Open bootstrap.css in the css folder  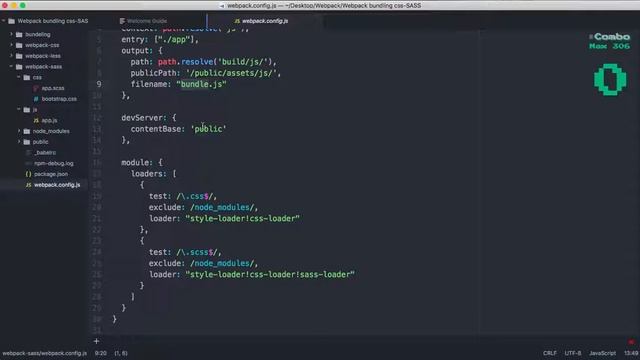(x=59, y=99)
